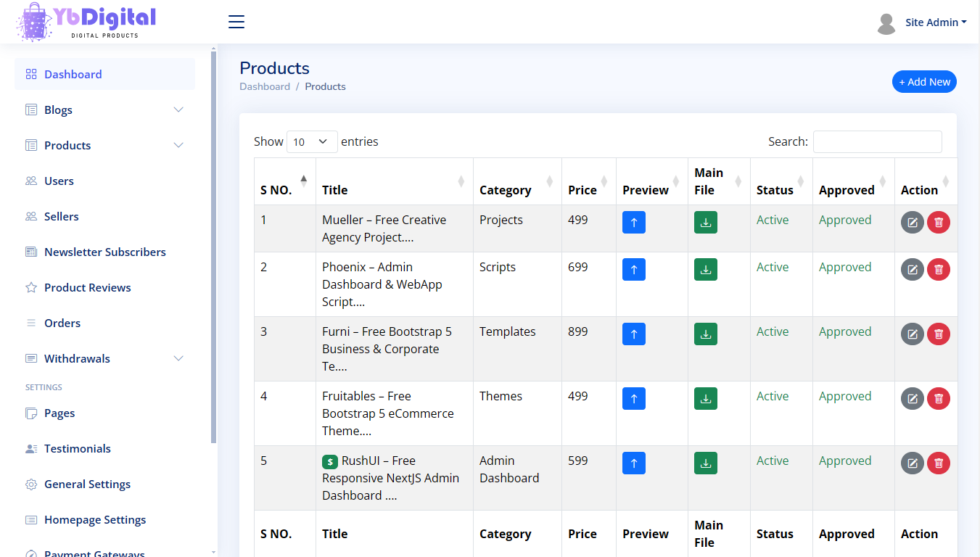This screenshot has width=980, height=557.
Task: Go to Dashboard in sidebar
Action: (x=104, y=75)
